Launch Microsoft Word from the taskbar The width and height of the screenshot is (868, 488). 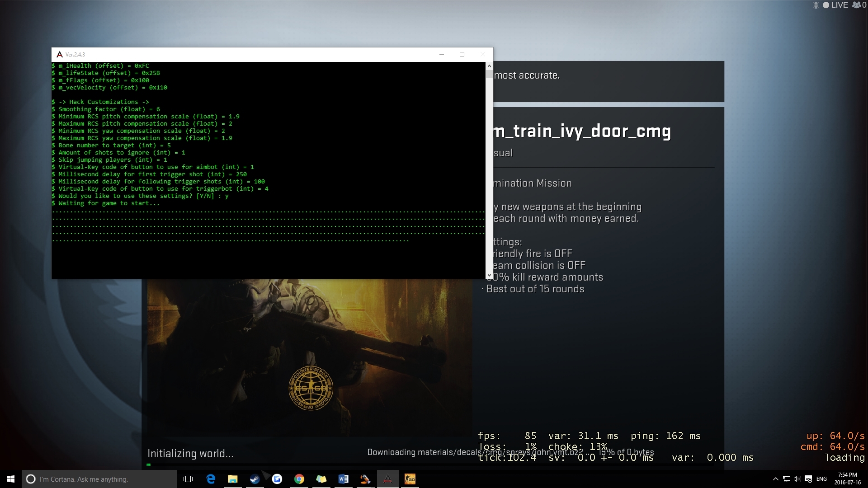tap(343, 479)
